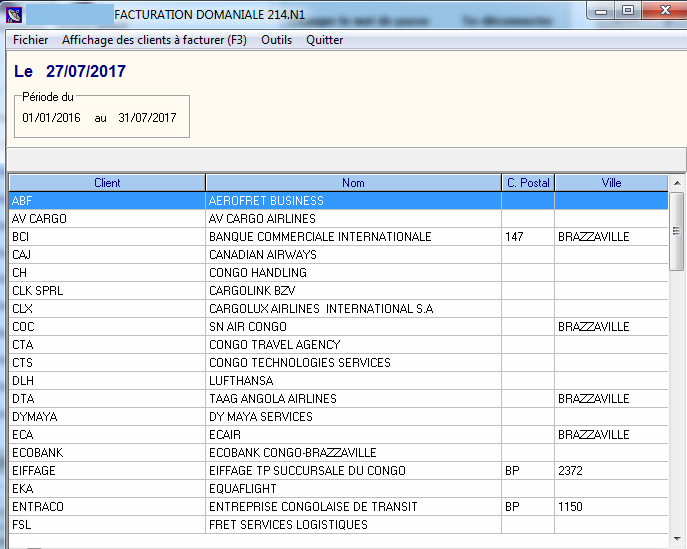
Task: Click the start date 01/01/2016
Action: pyautogui.click(x=51, y=118)
